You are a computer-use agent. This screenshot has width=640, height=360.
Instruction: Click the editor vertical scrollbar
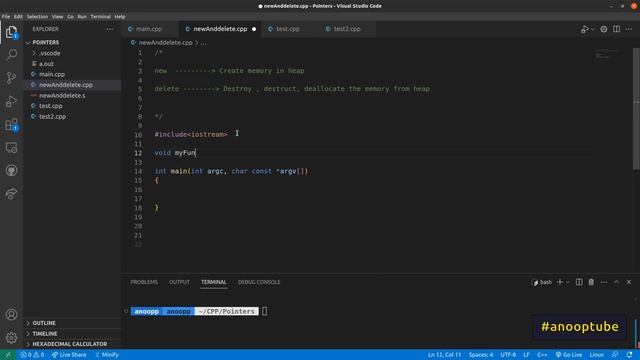[x=636, y=108]
